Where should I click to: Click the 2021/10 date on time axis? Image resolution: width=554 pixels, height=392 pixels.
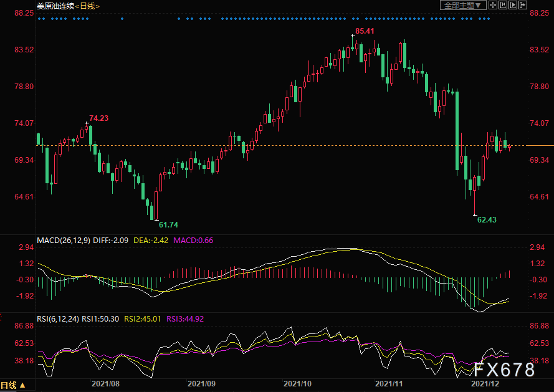tap(297, 384)
